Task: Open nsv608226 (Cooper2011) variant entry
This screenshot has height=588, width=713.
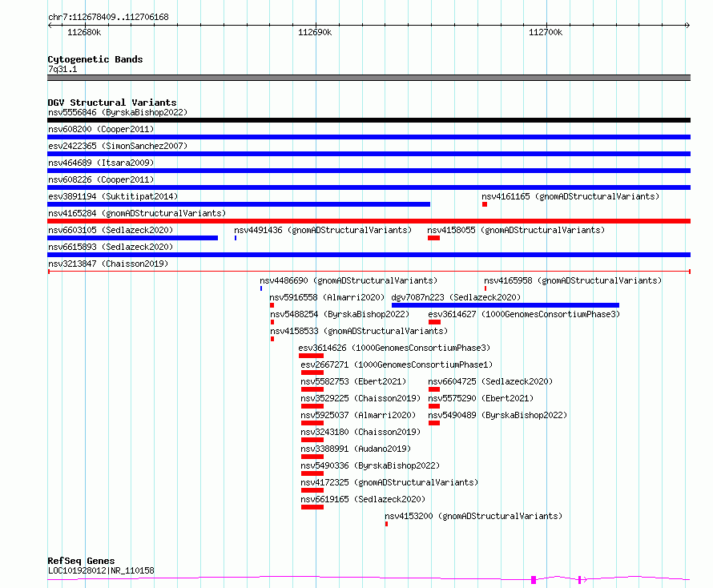Action: (101, 179)
